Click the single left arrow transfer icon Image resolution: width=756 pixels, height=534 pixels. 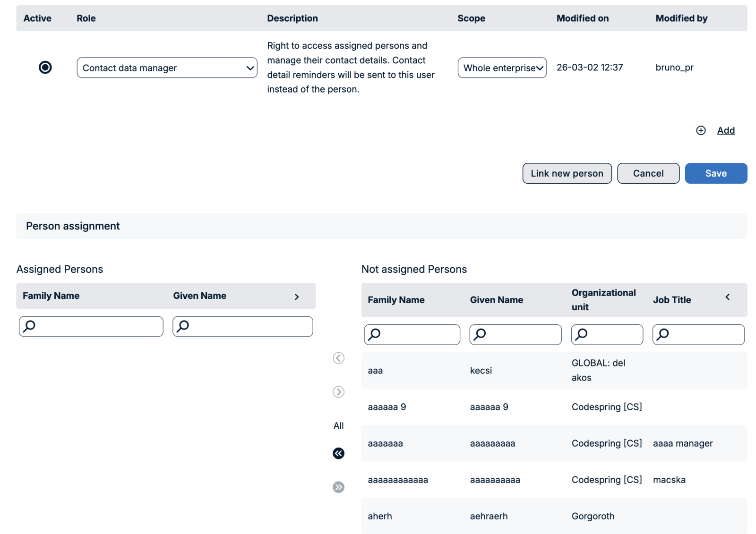coord(338,358)
